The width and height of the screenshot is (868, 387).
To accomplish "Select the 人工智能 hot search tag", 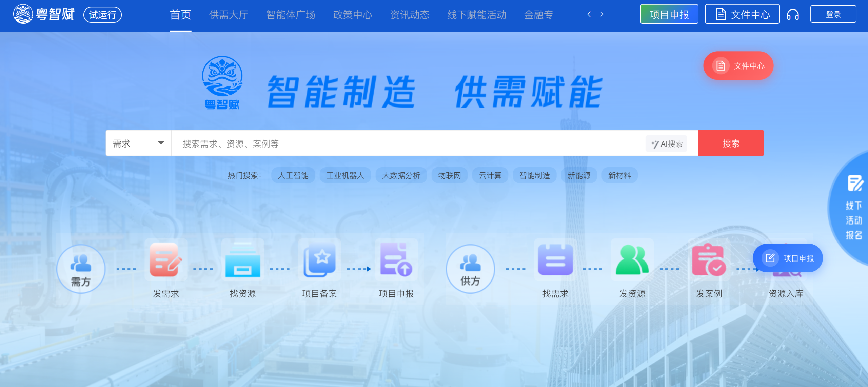I will pos(293,175).
